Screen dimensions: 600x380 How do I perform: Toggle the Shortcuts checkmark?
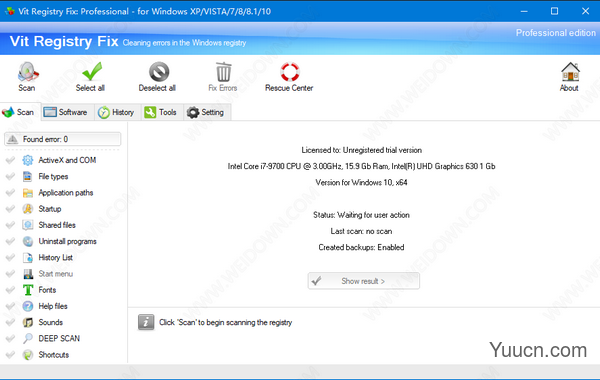pyautogui.click(x=10, y=355)
